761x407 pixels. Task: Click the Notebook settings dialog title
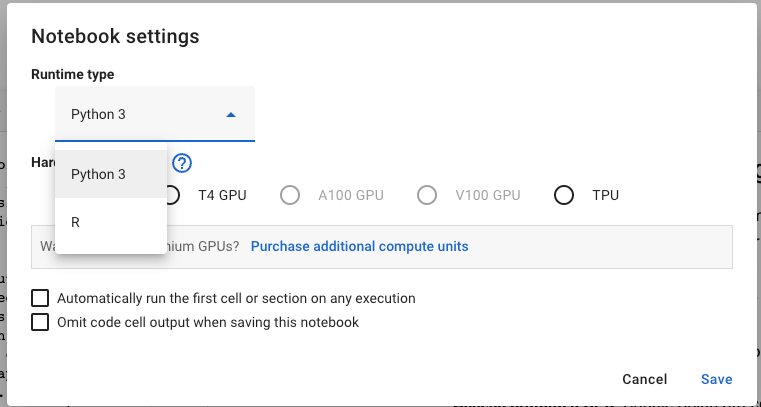tap(115, 37)
